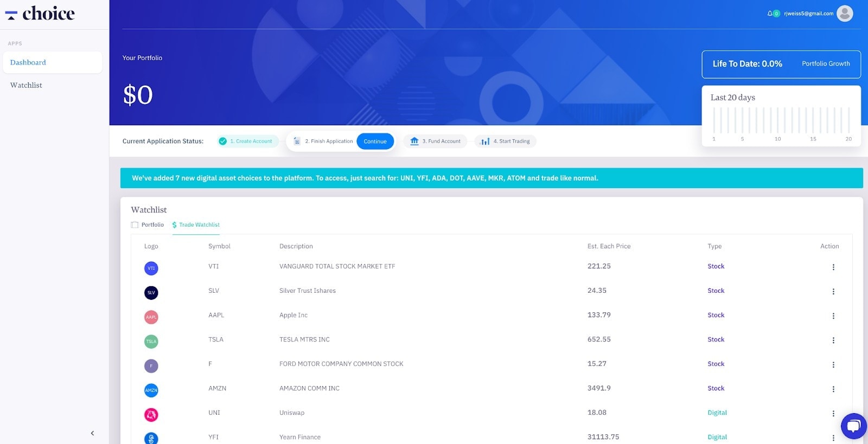Image resolution: width=868 pixels, height=444 pixels.
Task: Open the notification bell icon
Action: coord(770,14)
